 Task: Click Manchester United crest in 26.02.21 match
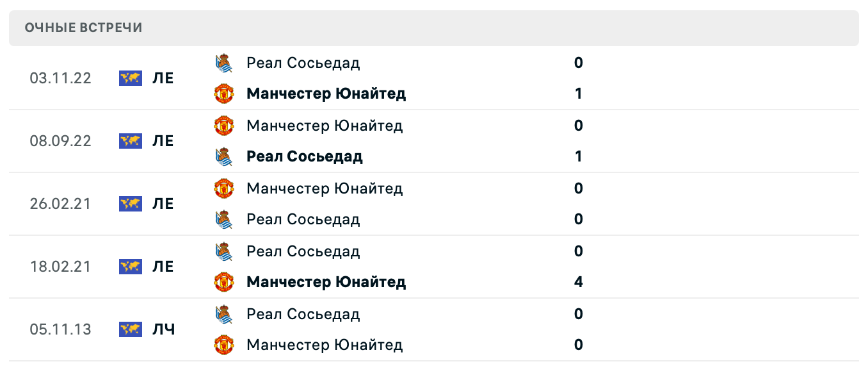click(x=223, y=188)
